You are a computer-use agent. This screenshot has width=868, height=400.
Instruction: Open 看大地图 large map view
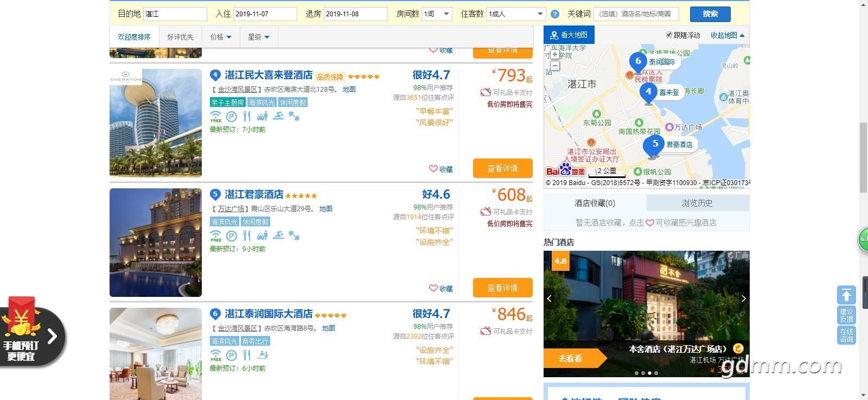tap(569, 35)
